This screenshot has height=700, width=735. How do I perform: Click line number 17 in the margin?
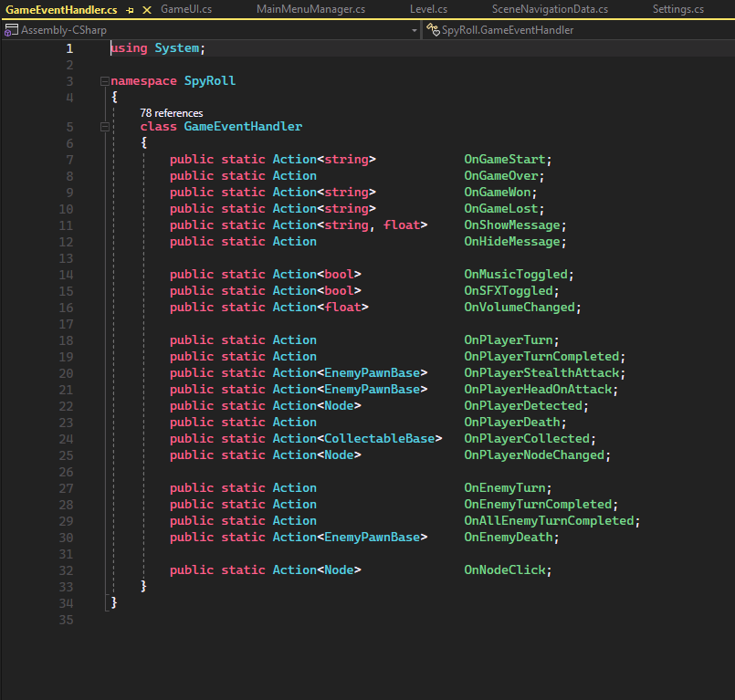coord(67,324)
